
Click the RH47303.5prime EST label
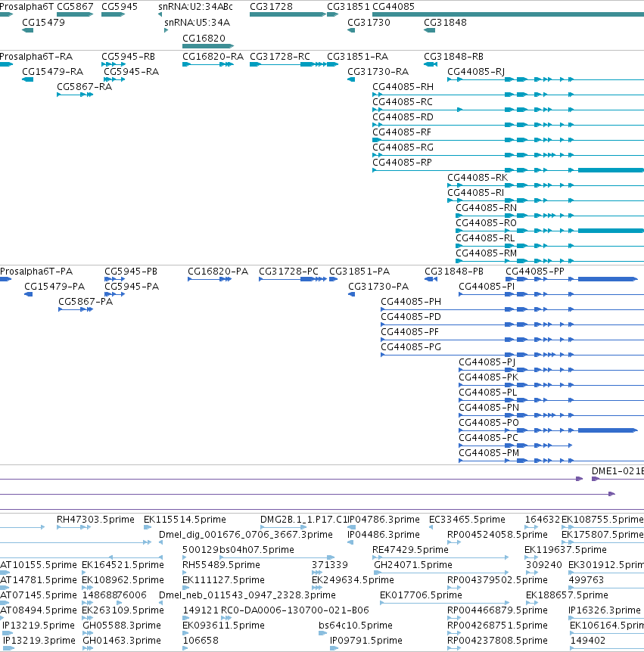(95, 520)
